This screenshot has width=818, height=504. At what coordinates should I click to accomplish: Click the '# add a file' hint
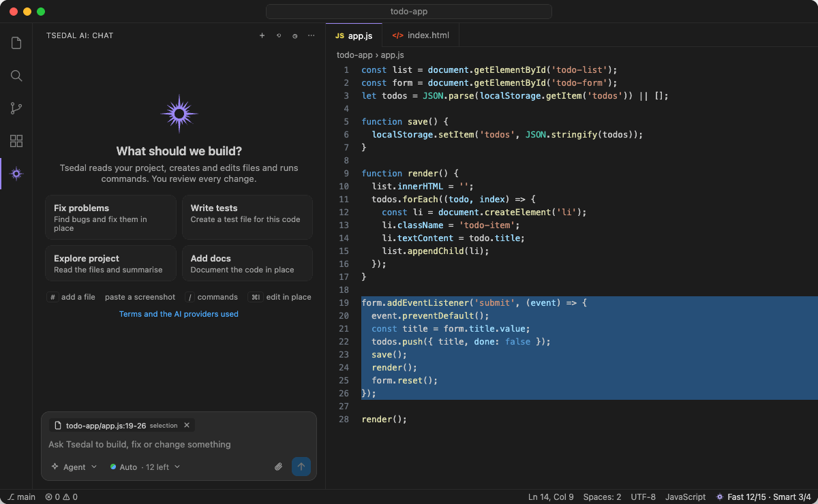pyautogui.click(x=71, y=297)
